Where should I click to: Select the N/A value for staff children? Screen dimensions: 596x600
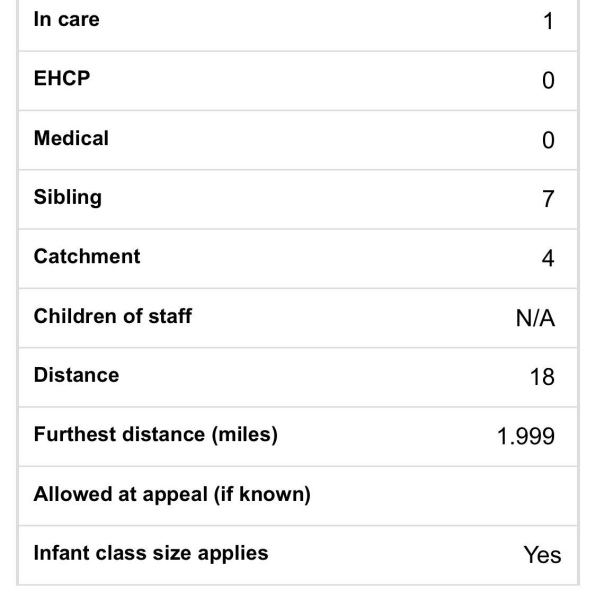pyautogui.click(x=535, y=318)
